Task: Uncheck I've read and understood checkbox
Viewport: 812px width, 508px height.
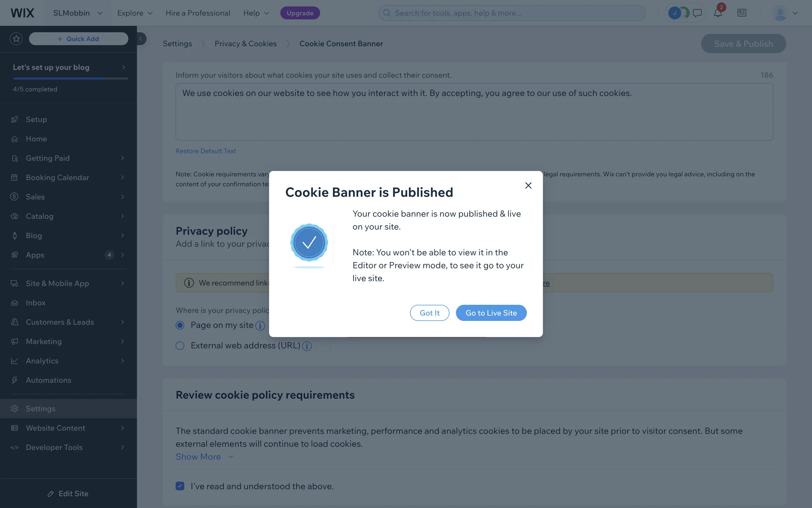Action: 180,486
